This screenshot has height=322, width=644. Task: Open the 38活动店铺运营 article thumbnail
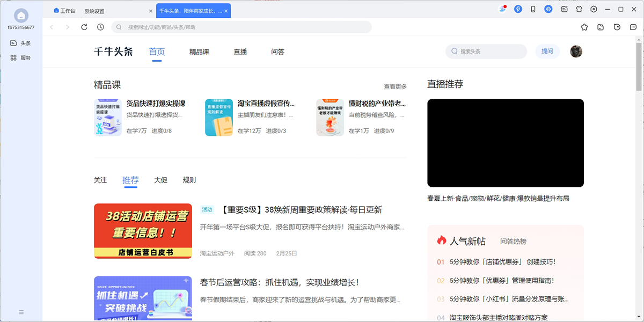pos(143,231)
